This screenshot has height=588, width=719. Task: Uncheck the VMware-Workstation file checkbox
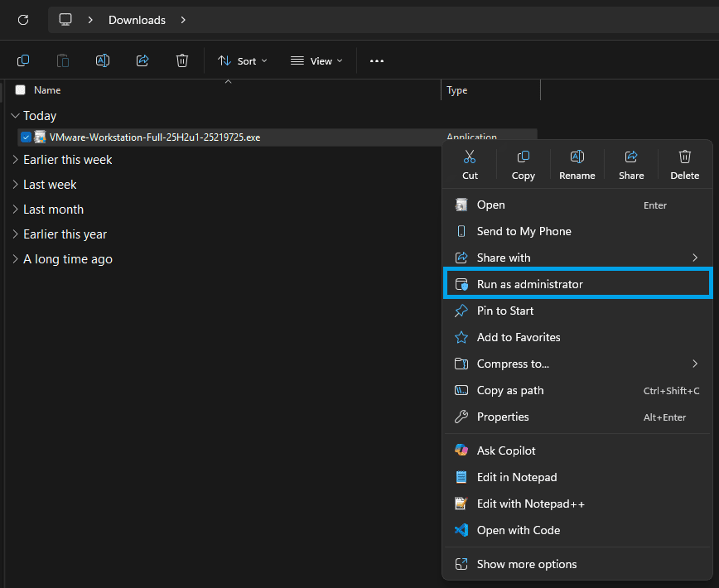26,137
